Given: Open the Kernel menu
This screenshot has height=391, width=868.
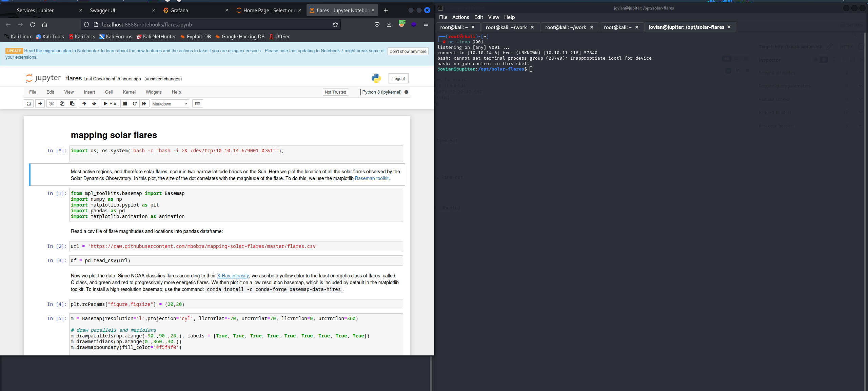Looking at the screenshot, I should pyautogui.click(x=129, y=92).
